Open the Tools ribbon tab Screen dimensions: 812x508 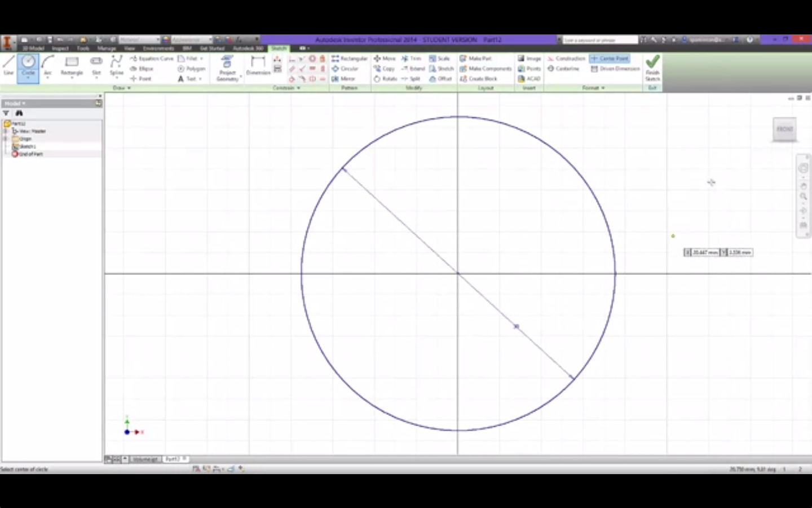(x=83, y=49)
